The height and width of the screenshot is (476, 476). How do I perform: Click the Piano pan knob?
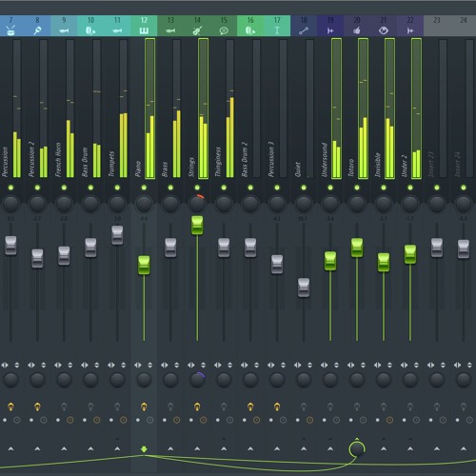[144, 204]
